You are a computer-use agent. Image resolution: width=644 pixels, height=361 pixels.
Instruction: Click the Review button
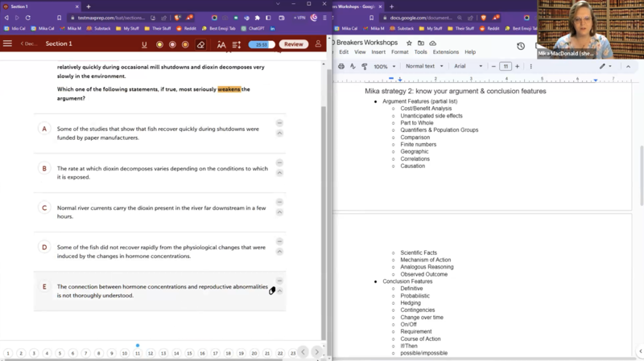(293, 44)
